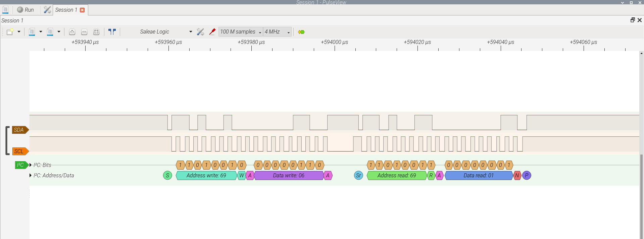Click the New session icon
Image resolution: width=644 pixels, height=239 pixels.
[10, 32]
